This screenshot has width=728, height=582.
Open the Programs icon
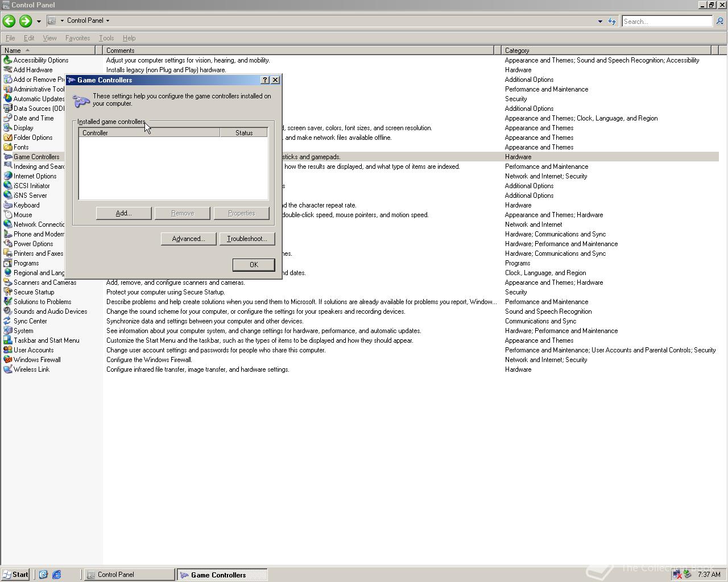[7, 263]
